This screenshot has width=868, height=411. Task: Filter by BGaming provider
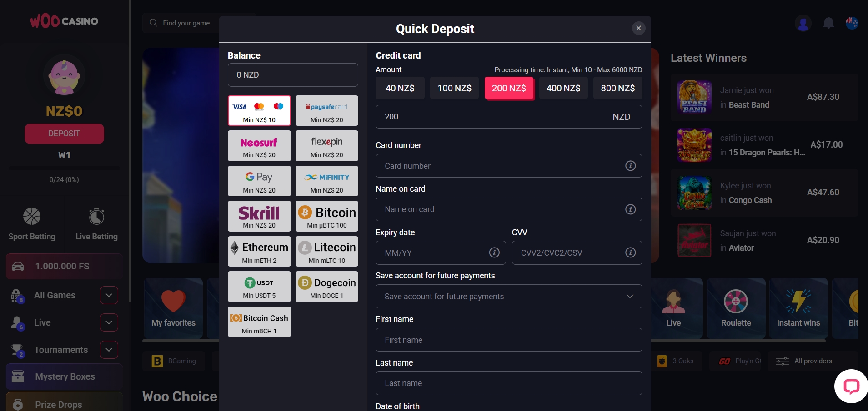tap(173, 361)
